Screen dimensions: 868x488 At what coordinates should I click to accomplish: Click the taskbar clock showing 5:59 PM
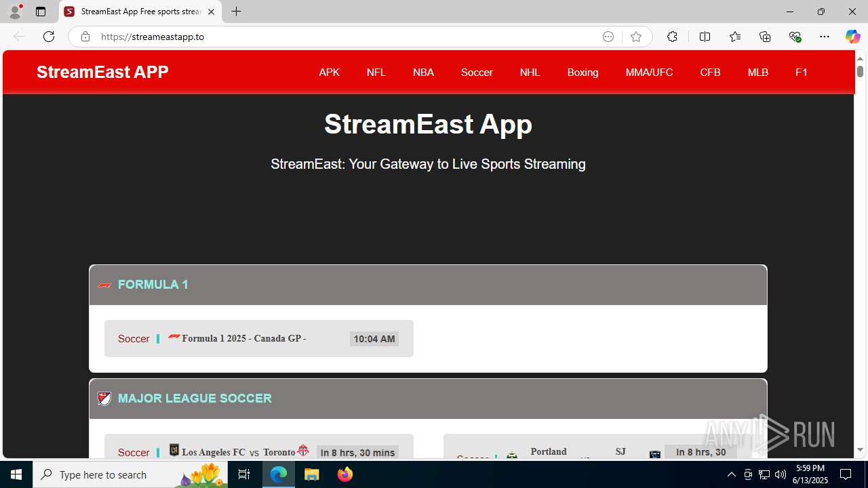click(810, 474)
